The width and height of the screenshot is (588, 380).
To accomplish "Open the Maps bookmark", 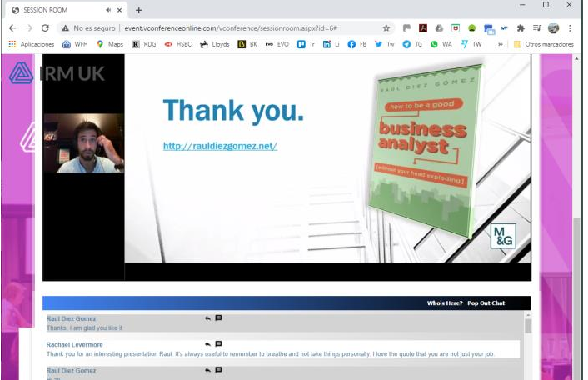I will (x=110, y=44).
